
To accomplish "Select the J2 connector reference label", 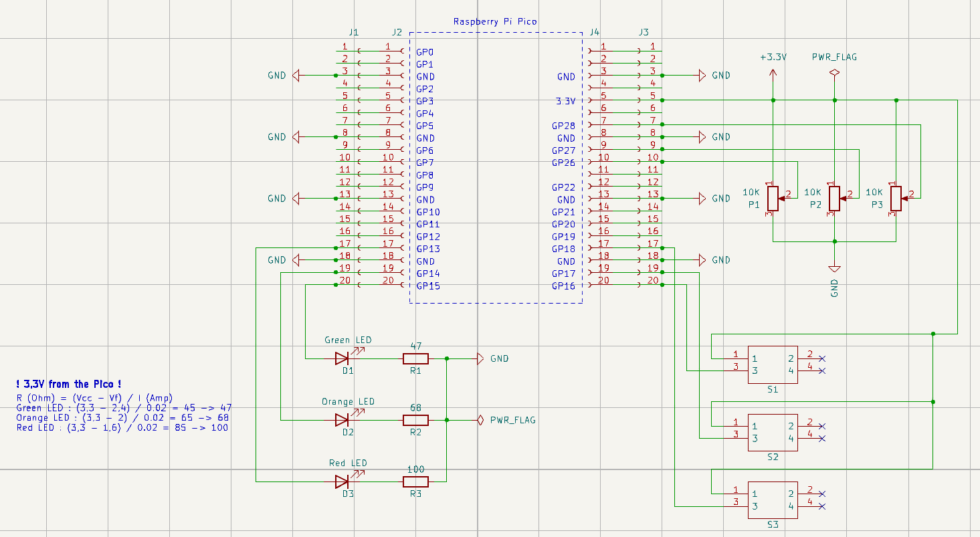I will 397,32.
